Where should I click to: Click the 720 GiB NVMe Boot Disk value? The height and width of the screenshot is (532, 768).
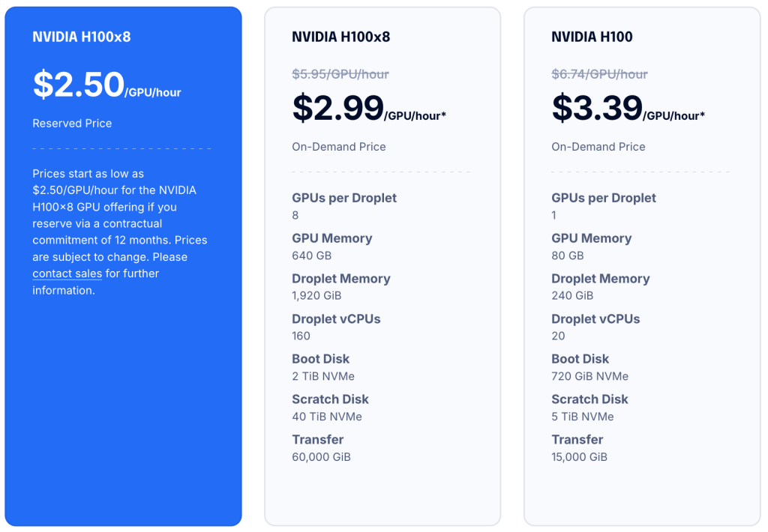[589, 376]
